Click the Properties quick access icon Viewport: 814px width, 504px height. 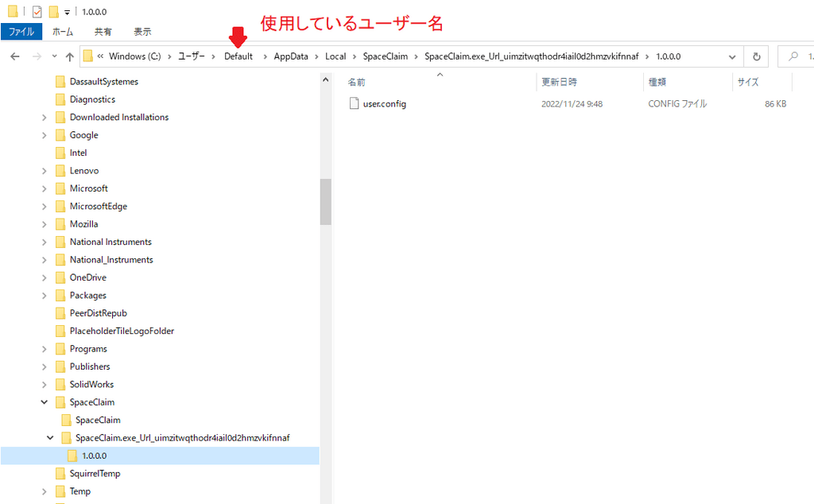coord(37,11)
